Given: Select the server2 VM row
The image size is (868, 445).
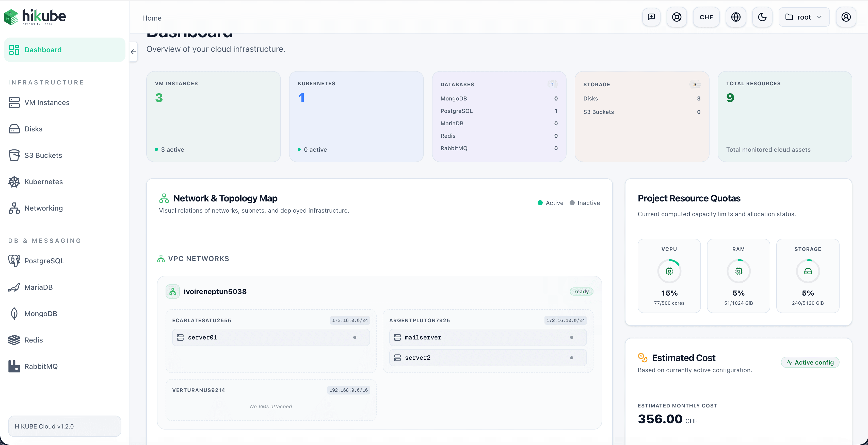Looking at the screenshot, I should coord(488,357).
